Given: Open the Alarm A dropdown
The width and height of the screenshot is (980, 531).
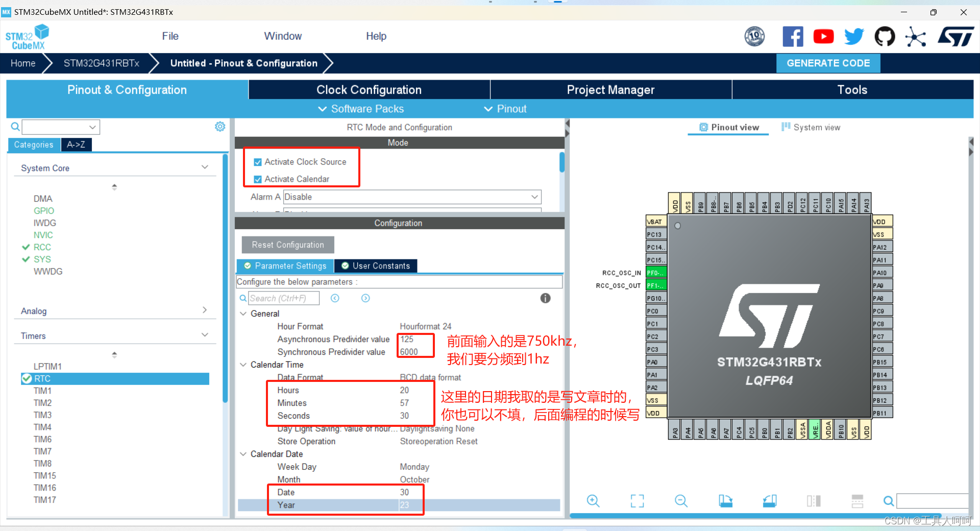Looking at the screenshot, I should click(x=412, y=197).
